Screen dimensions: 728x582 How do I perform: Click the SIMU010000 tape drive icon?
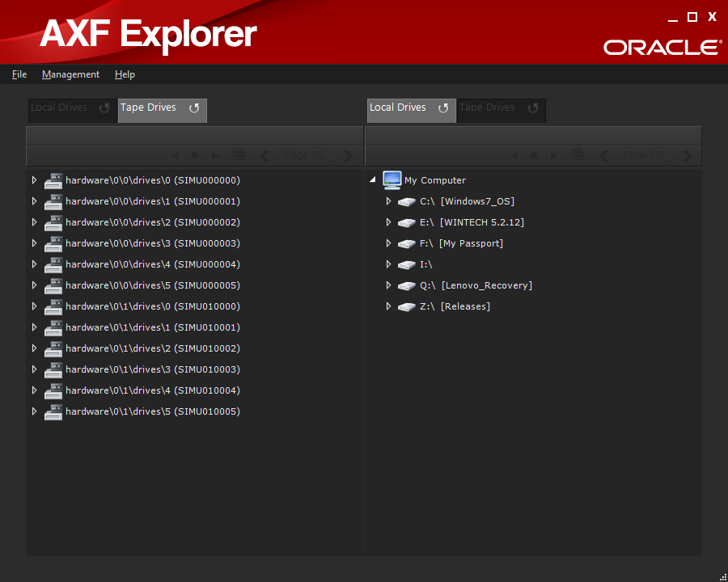(53, 307)
